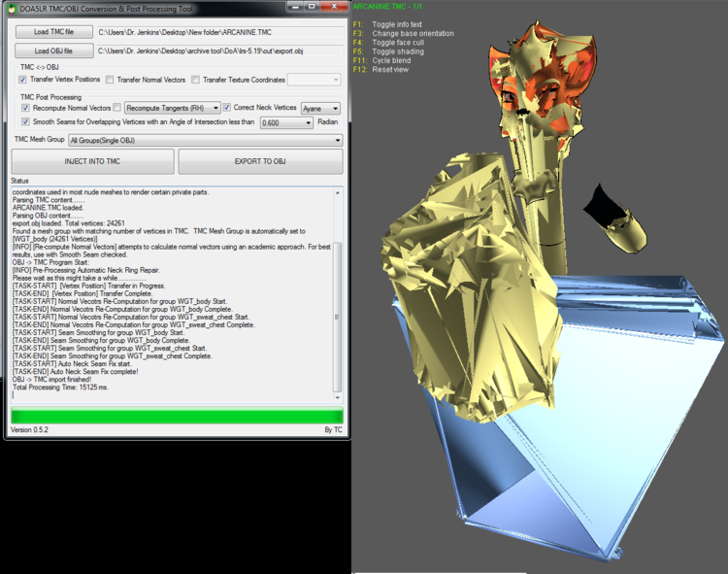Screen dimensions: 728x574
Task: Click the TMC file path field
Action: click(x=220, y=32)
